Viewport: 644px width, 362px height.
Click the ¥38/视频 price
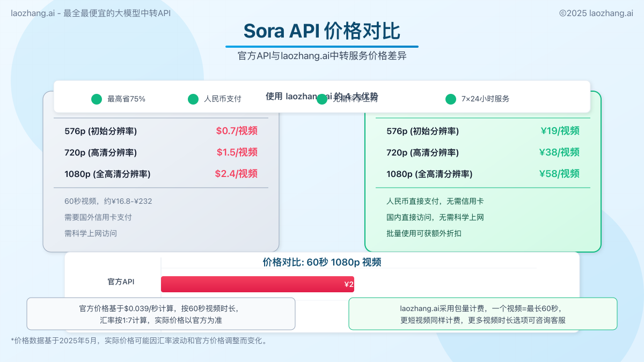(x=559, y=152)
